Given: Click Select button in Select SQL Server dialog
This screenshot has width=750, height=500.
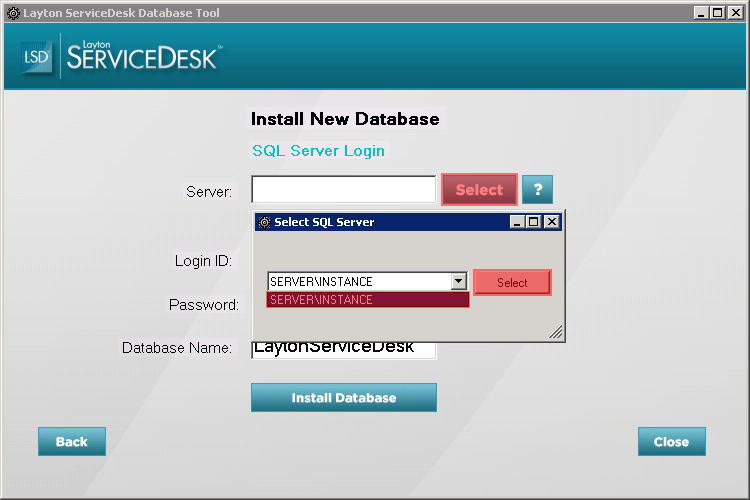Looking at the screenshot, I should (x=512, y=282).
